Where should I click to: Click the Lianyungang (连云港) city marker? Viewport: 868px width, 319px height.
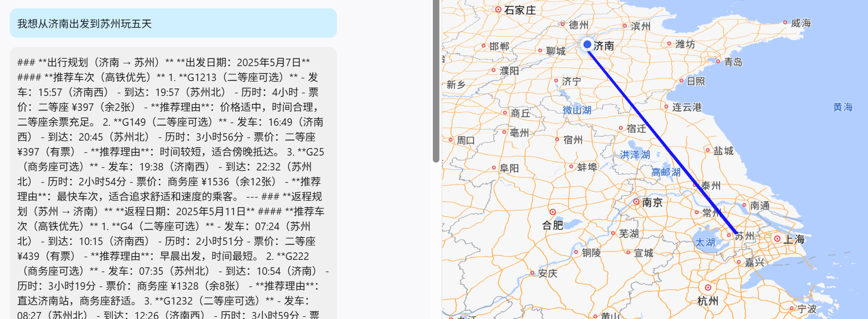(x=666, y=107)
